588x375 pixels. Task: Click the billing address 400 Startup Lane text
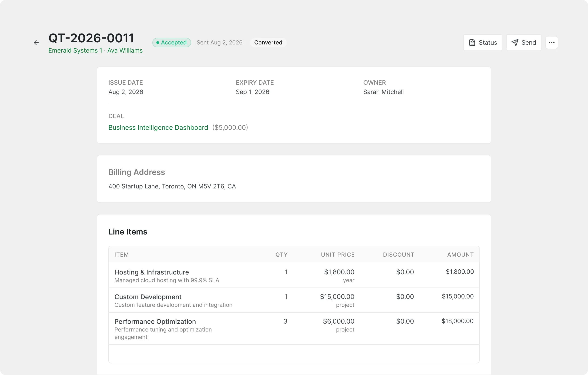tap(172, 186)
